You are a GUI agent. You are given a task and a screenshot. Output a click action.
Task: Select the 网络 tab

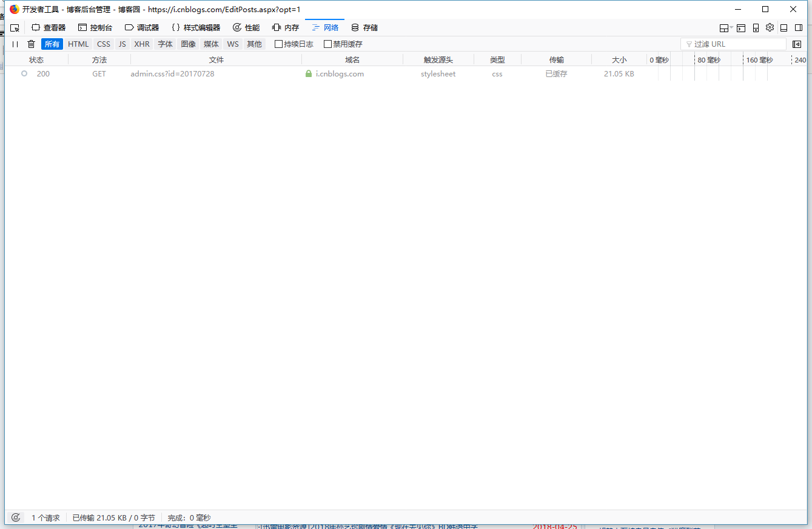tap(325, 28)
